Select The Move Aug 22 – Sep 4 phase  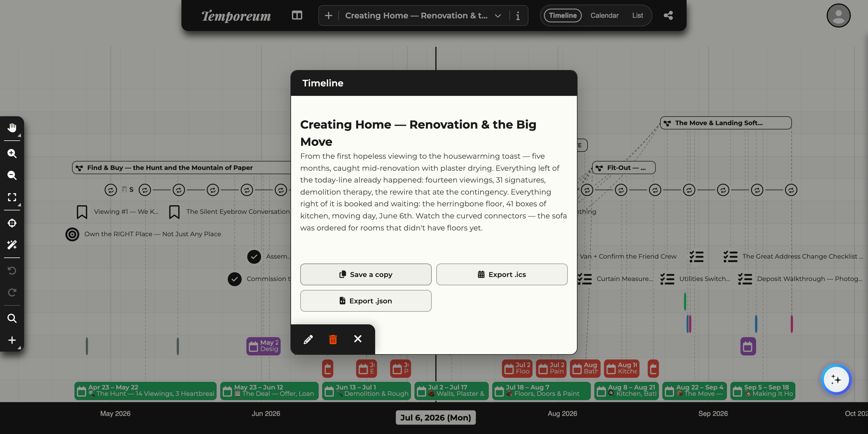(694, 391)
